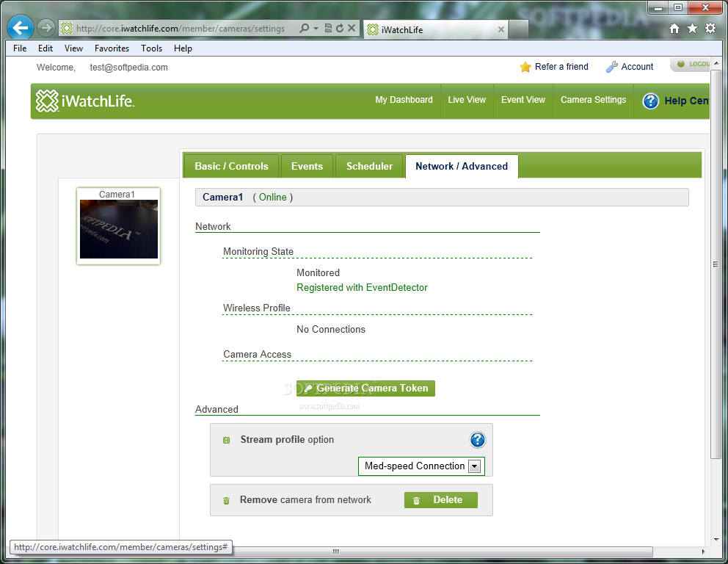This screenshot has width=728, height=564.
Task: Switch to the Events tab
Action: 307,166
